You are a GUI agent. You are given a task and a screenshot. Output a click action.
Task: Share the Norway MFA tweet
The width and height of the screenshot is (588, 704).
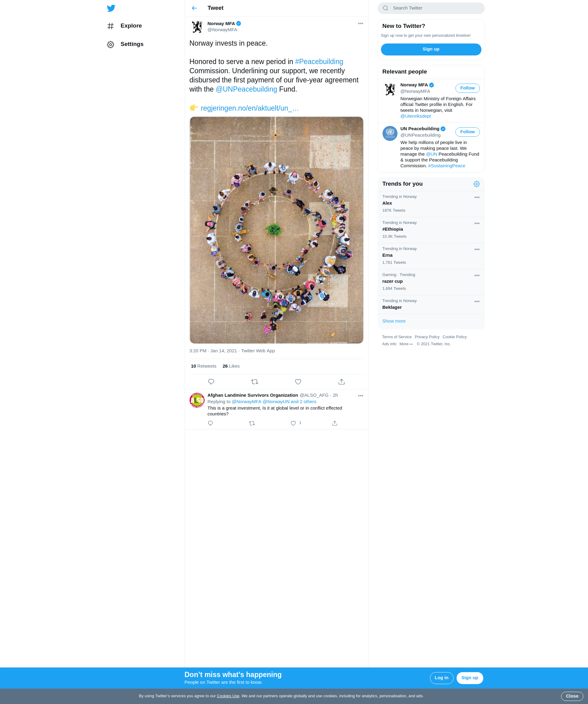342,381
